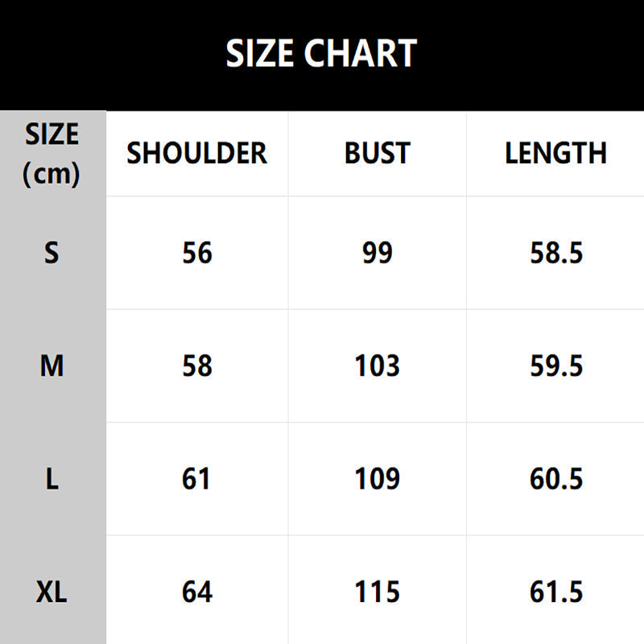
Task: Click length value 60.5 for size L
Action: coord(555,480)
